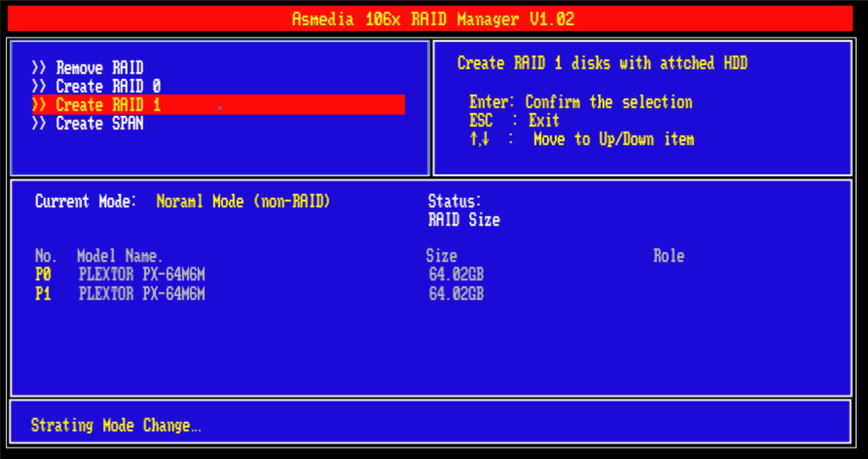Click the Asmedia 106x RAID Manager title
Screen dimensions: 868x459
[x=433, y=19]
